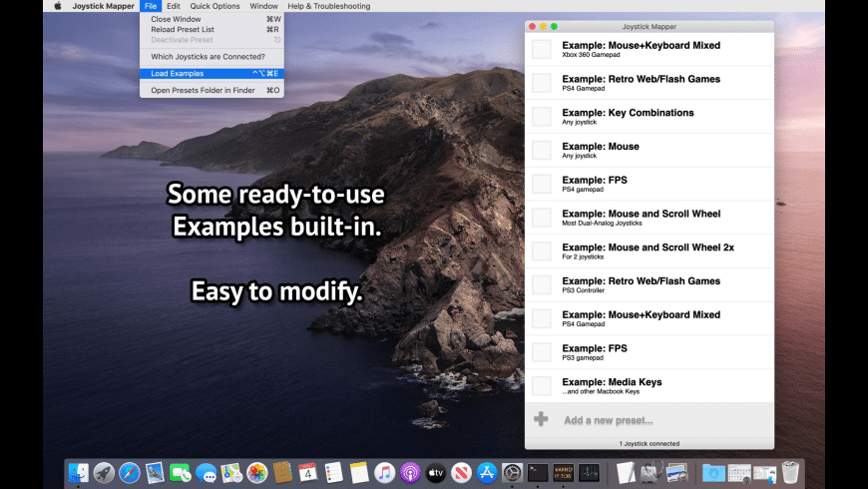This screenshot has width=868, height=489.
Task: Open Podcasts app from the dock
Action: [x=410, y=473]
